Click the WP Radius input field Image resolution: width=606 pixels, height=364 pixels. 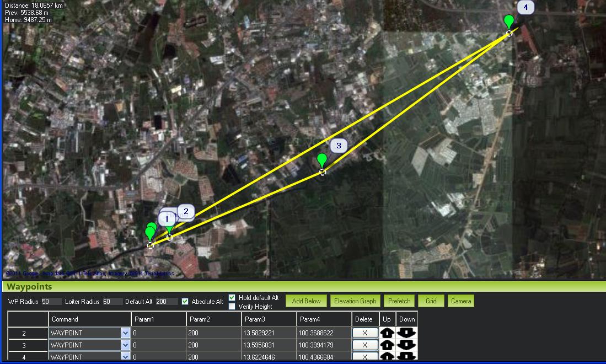pyautogui.click(x=51, y=302)
